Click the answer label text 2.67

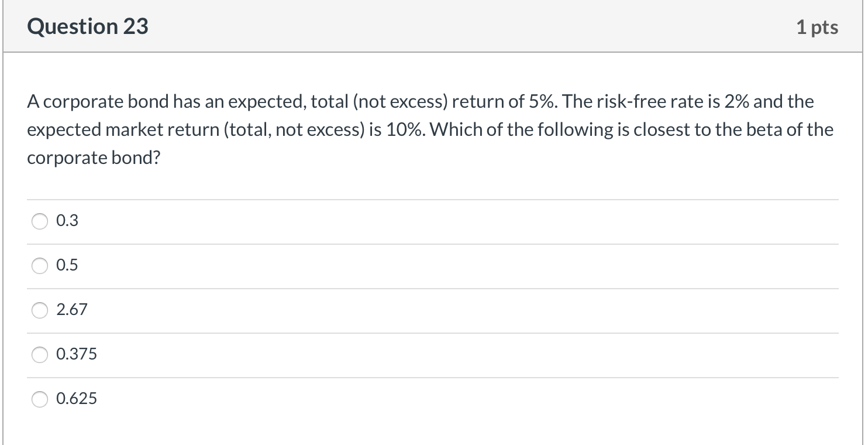[x=71, y=310]
